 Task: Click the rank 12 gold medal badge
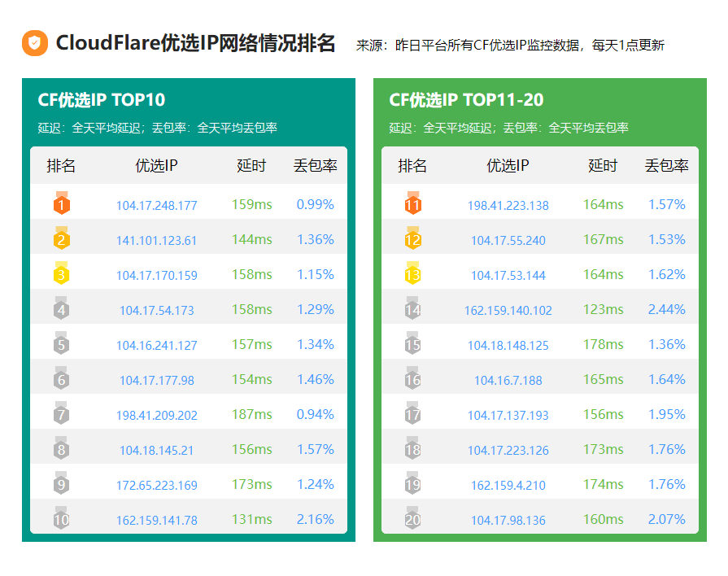pos(412,239)
